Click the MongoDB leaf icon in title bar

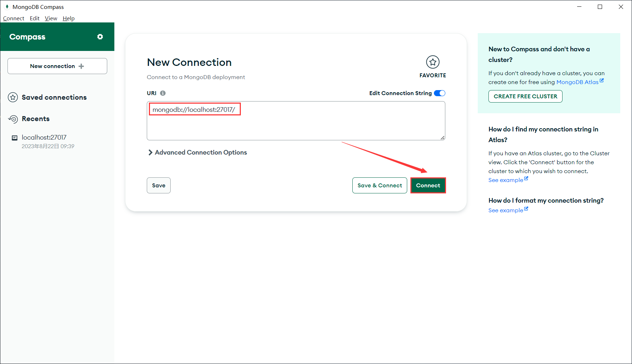click(x=7, y=7)
